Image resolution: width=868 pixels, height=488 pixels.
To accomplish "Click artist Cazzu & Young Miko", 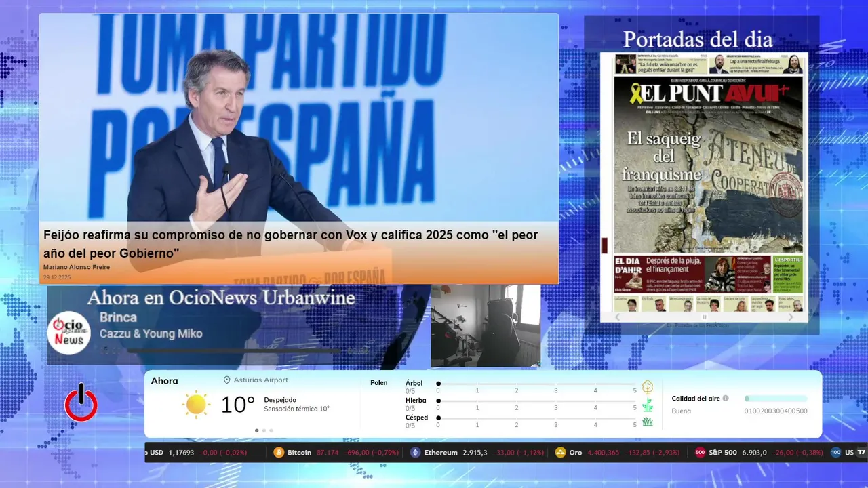I will (x=151, y=333).
